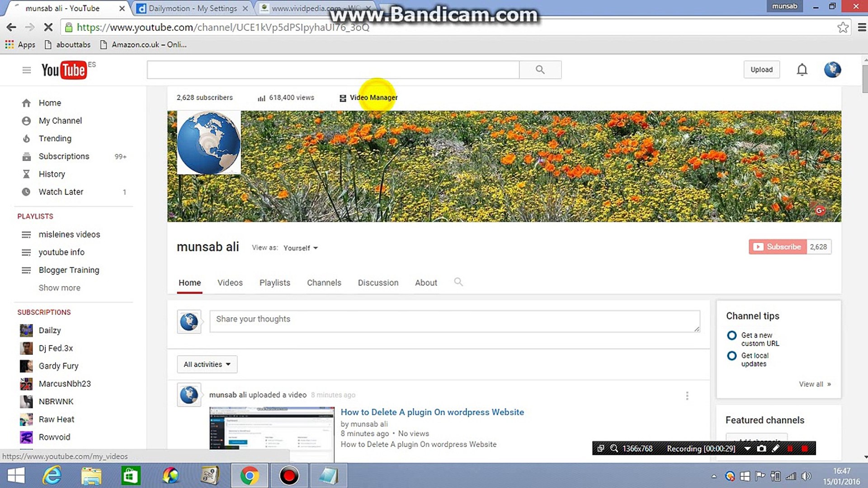Image resolution: width=868 pixels, height=488 pixels.
Task: Open Internet Explorer from the taskbar
Action: tap(52, 475)
